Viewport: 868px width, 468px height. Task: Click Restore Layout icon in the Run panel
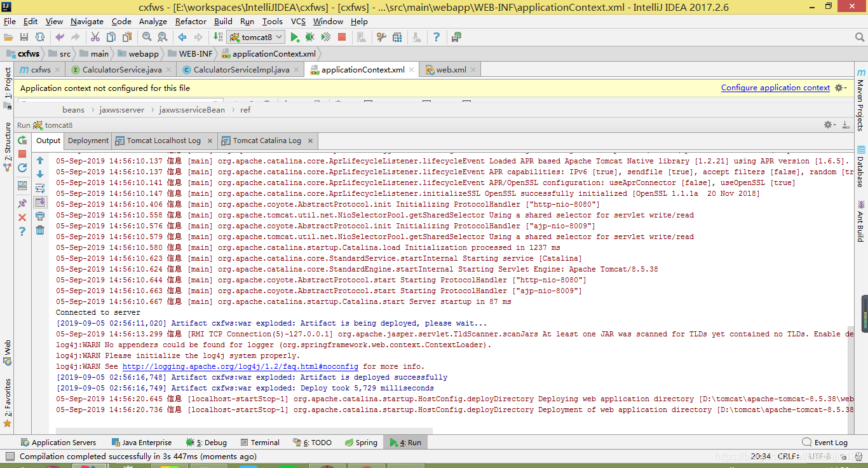[x=22, y=186]
